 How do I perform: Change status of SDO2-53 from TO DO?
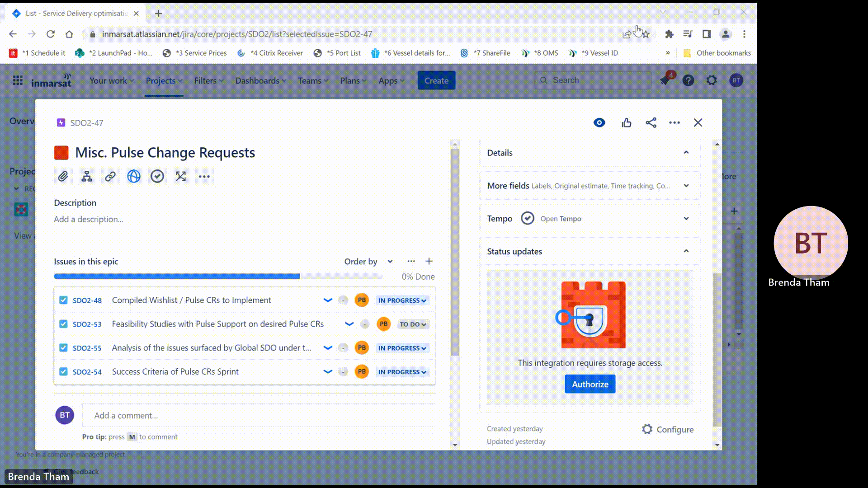413,324
